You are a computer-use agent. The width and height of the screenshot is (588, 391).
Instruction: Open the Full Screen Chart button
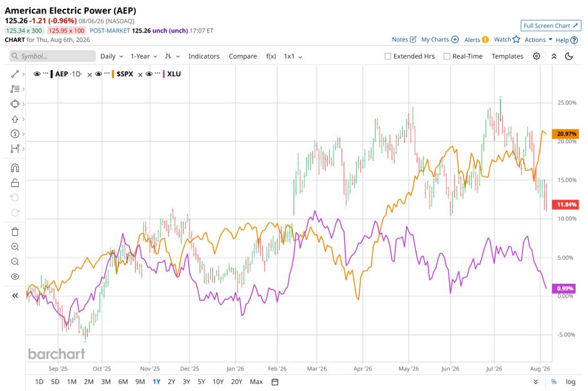click(x=551, y=26)
